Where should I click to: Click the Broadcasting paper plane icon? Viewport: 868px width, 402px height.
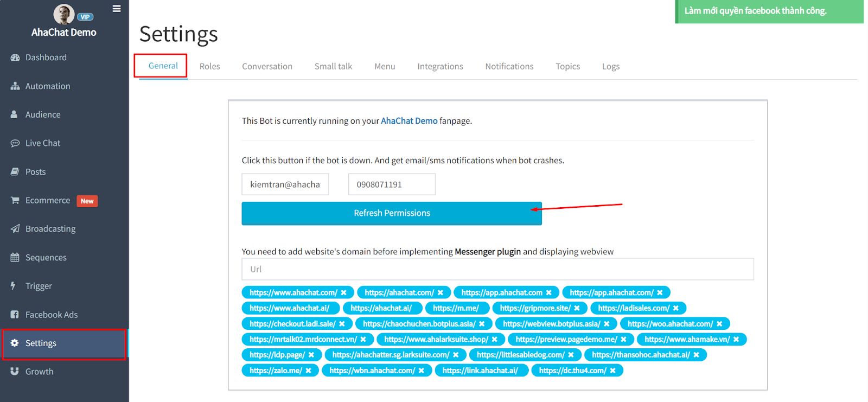coord(15,229)
